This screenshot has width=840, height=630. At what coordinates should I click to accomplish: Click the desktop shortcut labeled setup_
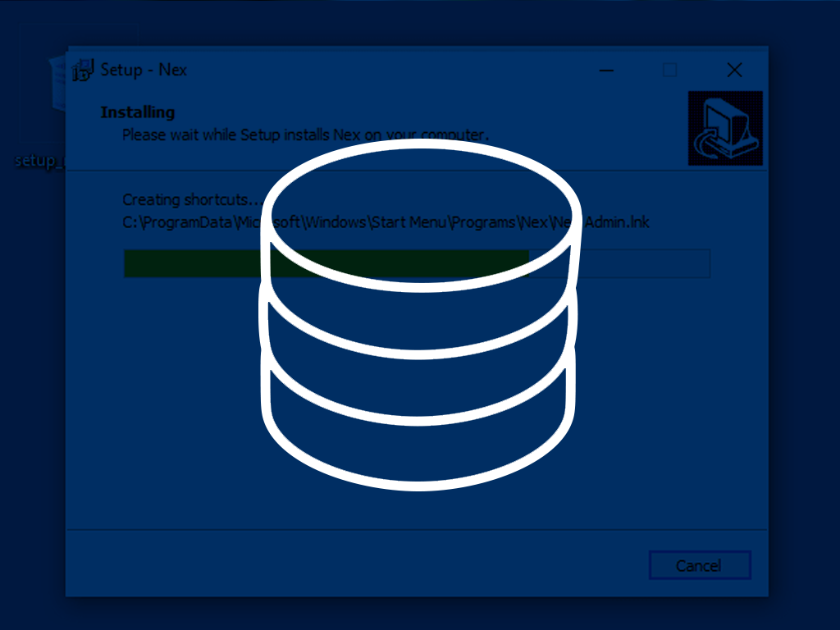pos(37,161)
